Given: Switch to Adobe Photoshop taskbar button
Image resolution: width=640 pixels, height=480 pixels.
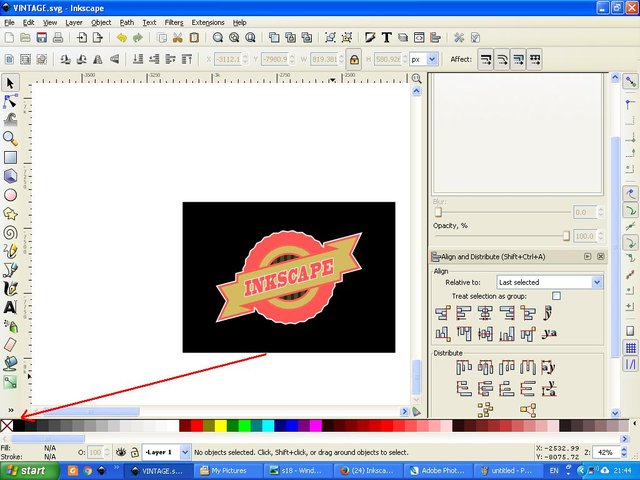Looking at the screenshot, I should (x=439, y=471).
